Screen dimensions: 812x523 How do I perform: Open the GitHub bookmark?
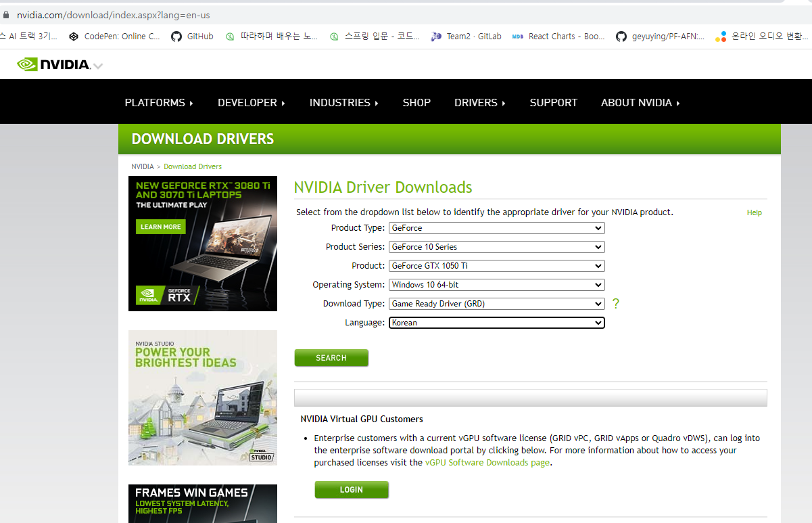(192, 37)
